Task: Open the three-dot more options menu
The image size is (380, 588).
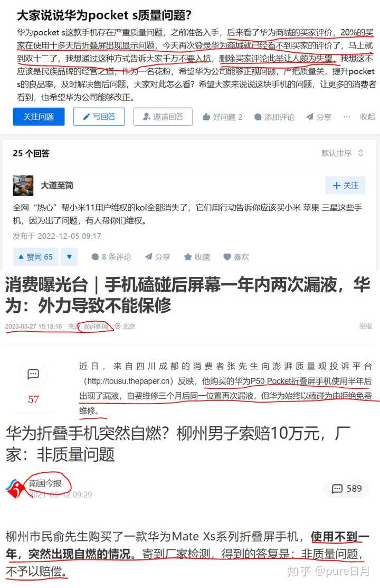Action: 347,117
